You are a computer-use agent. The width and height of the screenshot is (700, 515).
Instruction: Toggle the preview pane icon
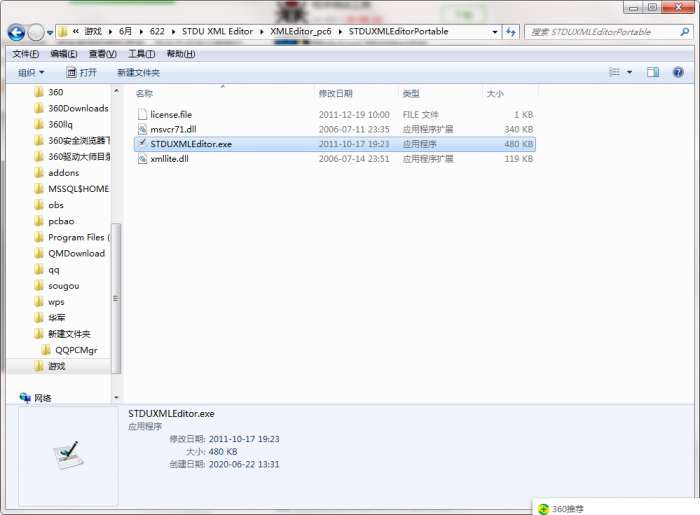653,72
